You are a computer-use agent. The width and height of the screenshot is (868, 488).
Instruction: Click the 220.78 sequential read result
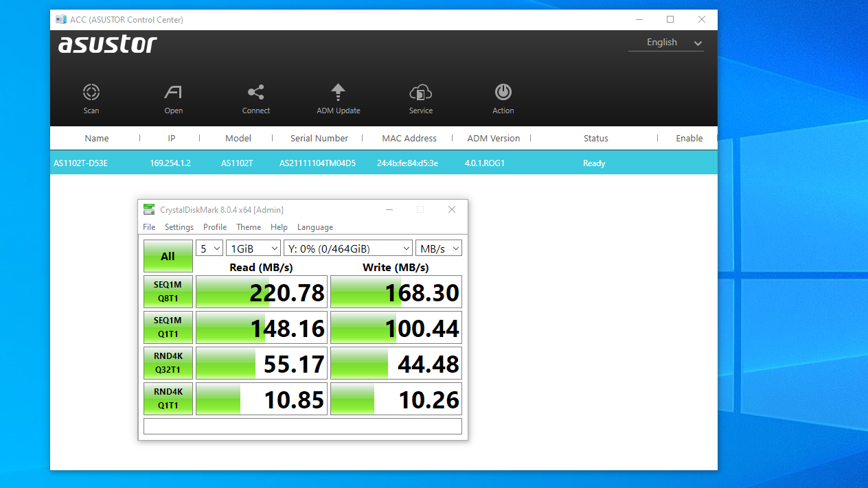262,292
